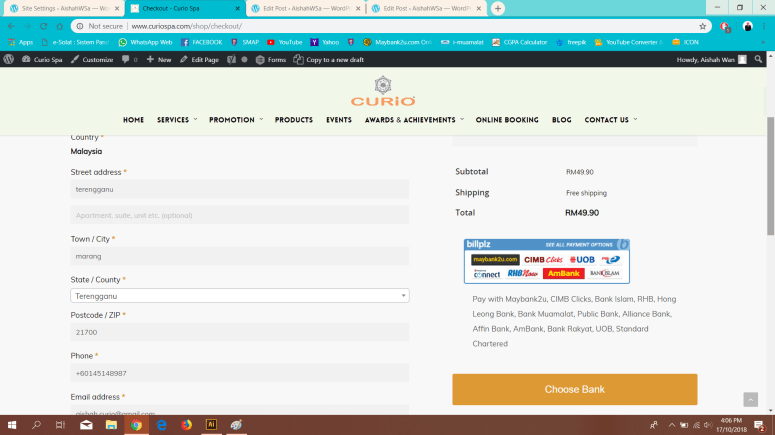Click the Choose Bank button
The width and height of the screenshot is (775, 435).
tap(574, 390)
